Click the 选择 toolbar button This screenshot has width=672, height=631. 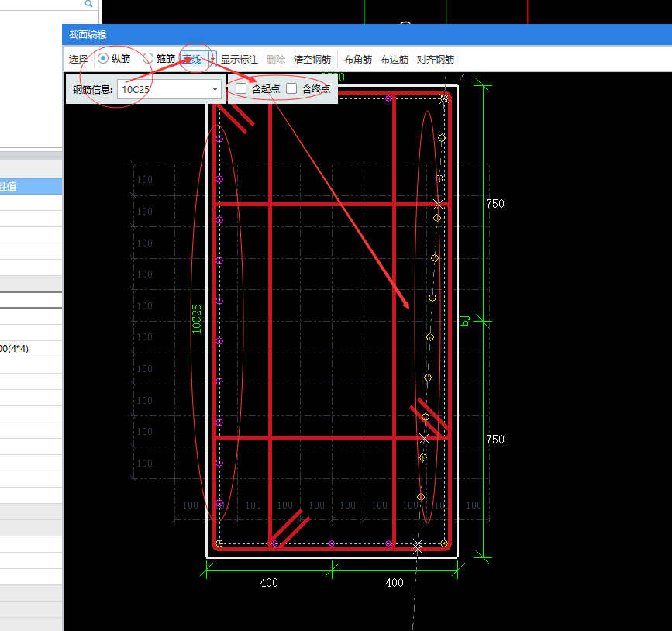tap(78, 59)
